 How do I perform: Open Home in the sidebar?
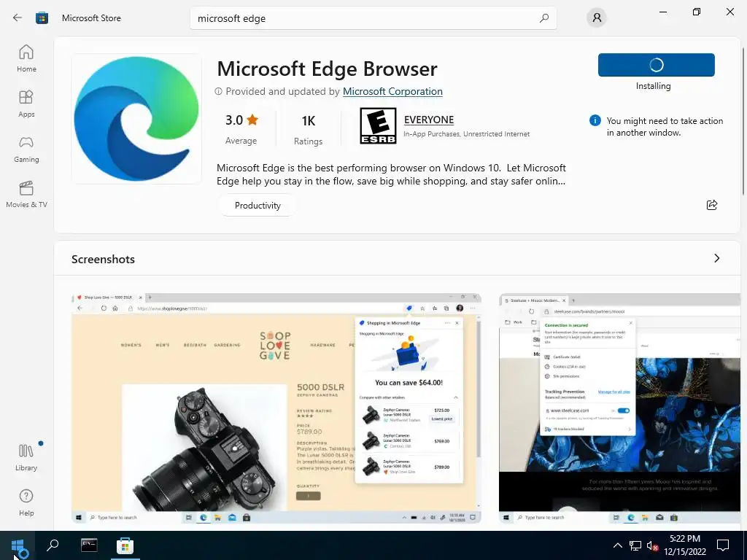coord(26,58)
